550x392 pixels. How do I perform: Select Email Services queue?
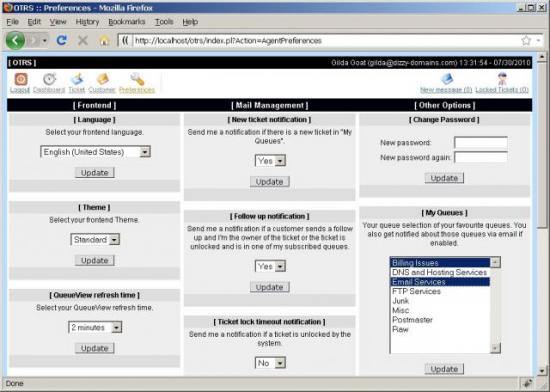(x=440, y=282)
